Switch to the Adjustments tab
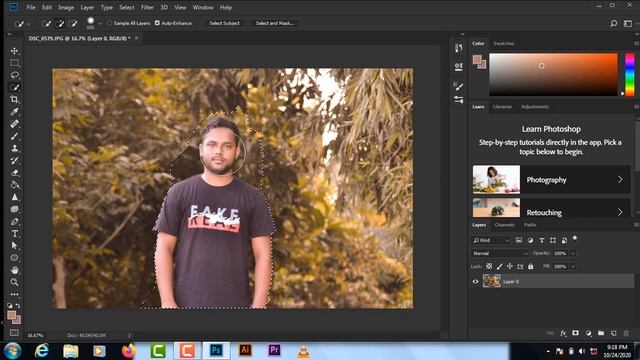This screenshot has width=640, height=360. coord(535,107)
